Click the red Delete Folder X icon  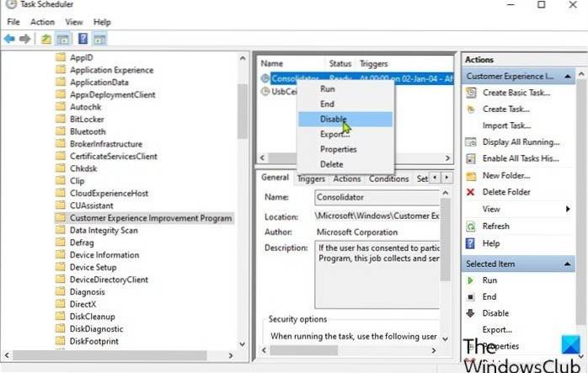tap(470, 192)
